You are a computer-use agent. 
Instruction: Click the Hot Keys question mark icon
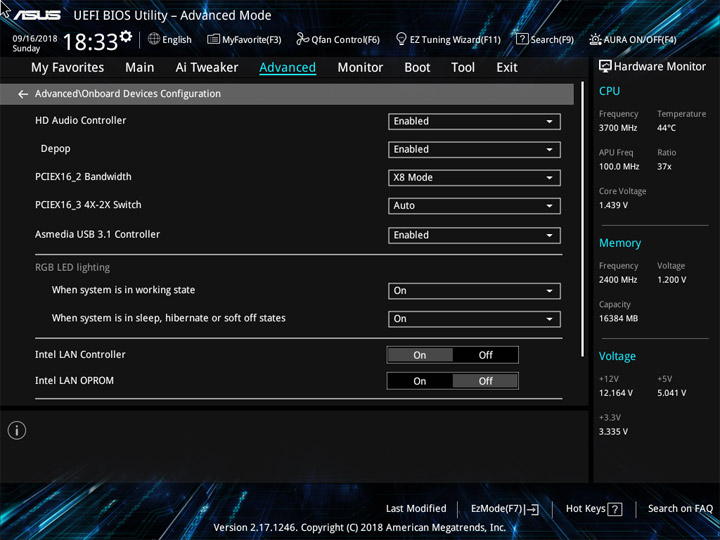615,509
